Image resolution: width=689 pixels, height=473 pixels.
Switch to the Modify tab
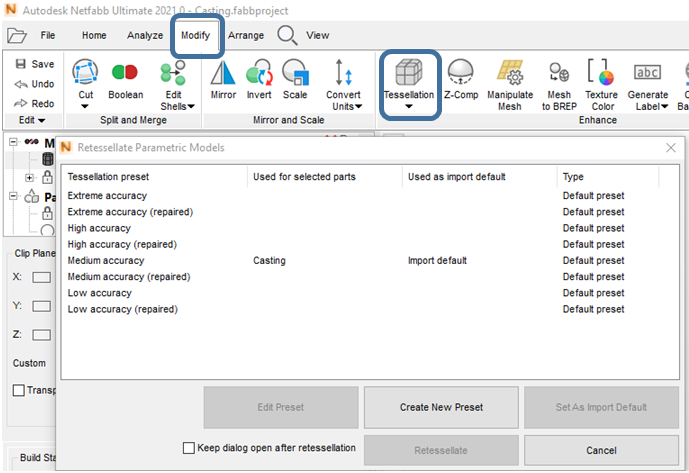(196, 35)
